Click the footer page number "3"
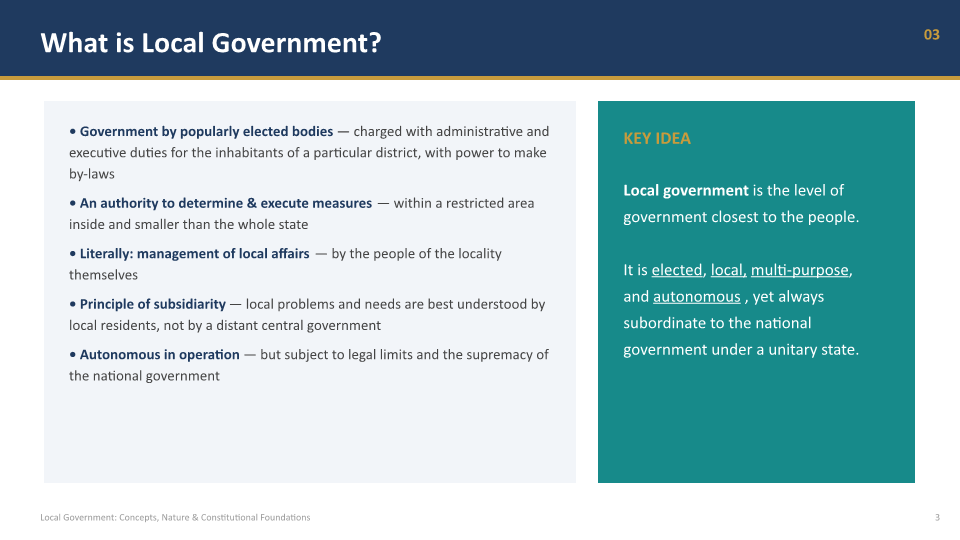The height and width of the screenshot is (540, 960). click(x=937, y=517)
